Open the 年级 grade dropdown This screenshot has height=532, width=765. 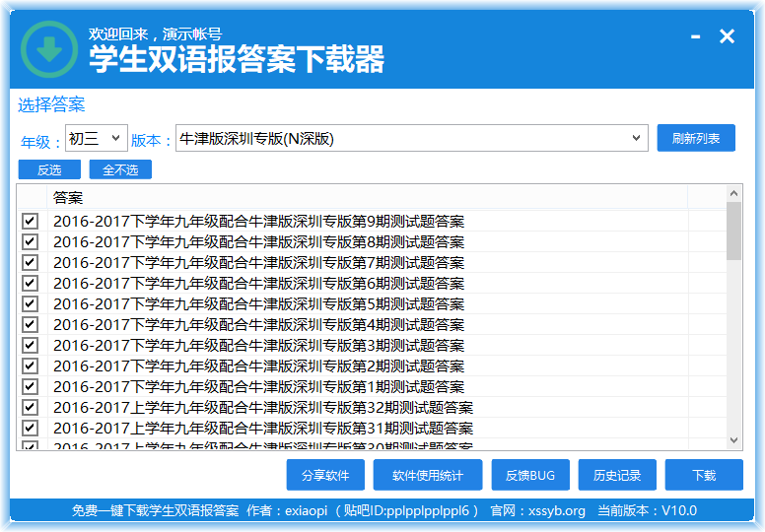tap(97, 138)
